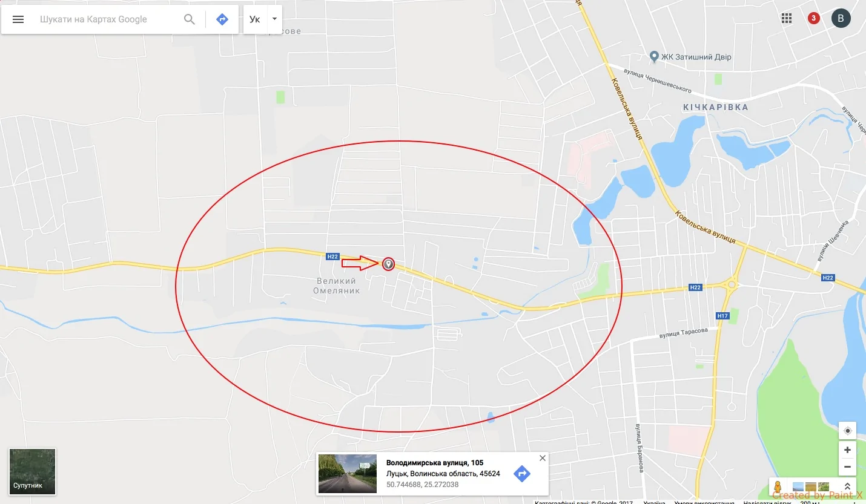866x504 pixels.
Task: Zoom in with the plus button
Action: click(847, 450)
